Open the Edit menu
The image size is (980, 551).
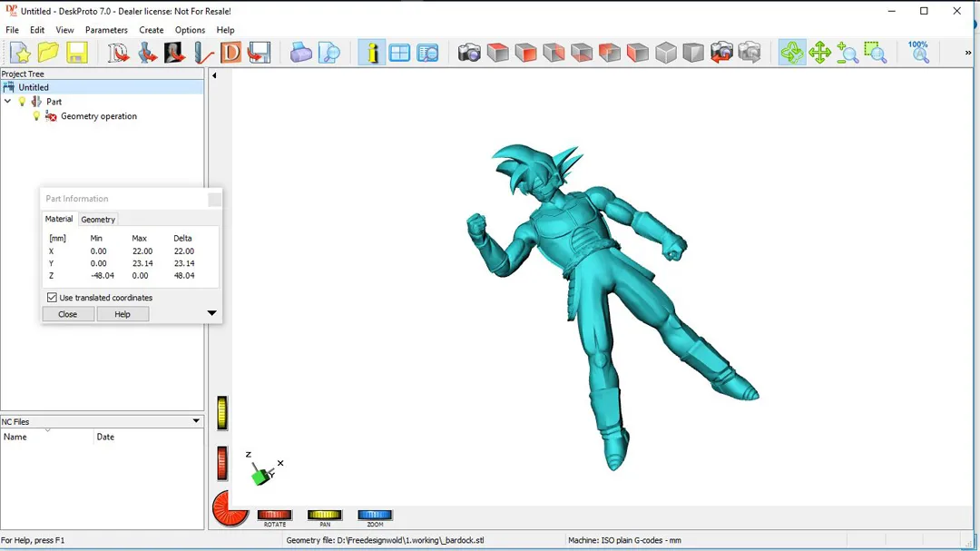point(37,30)
